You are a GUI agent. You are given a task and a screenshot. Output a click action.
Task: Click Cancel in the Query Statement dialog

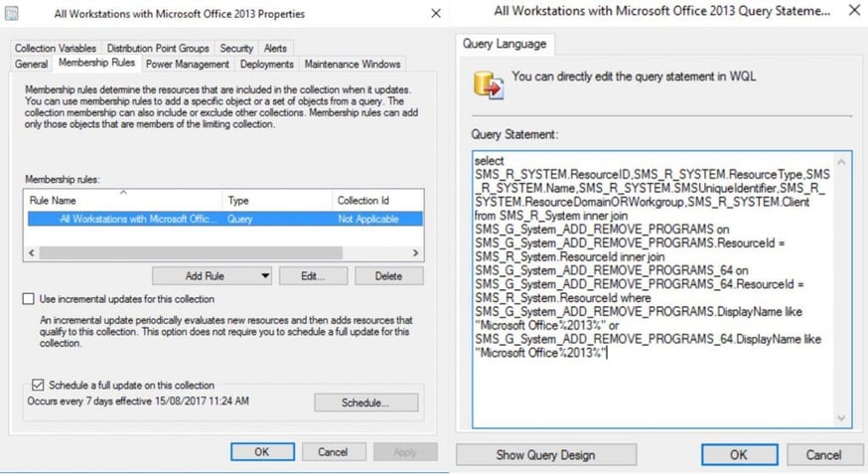point(823,455)
